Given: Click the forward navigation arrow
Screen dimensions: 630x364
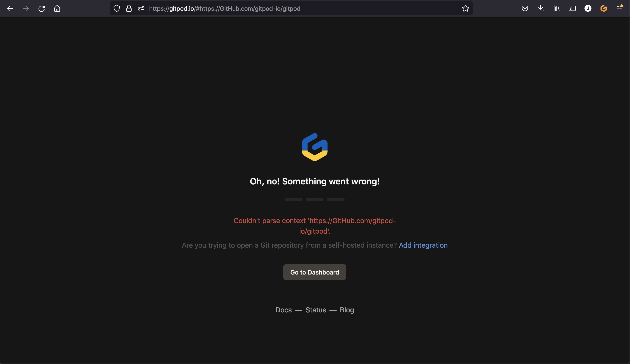Looking at the screenshot, I should click(x=26, y=9).
